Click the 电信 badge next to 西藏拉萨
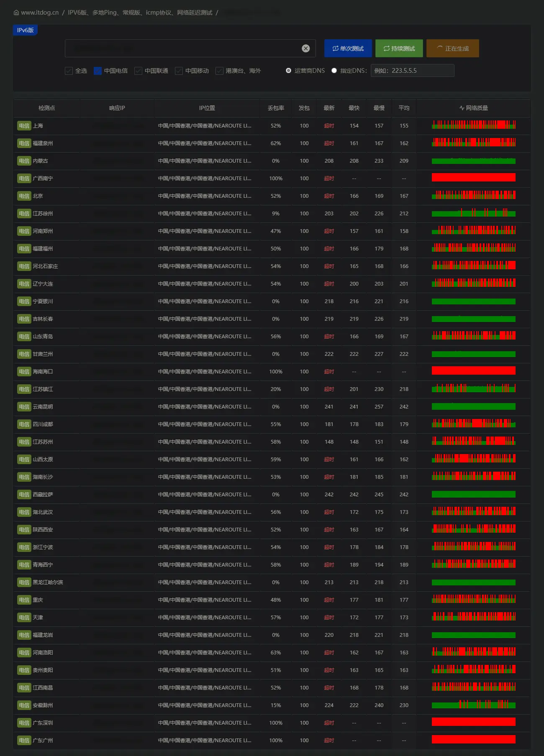The width and height of the screenshot is (544, 756). 24,495
